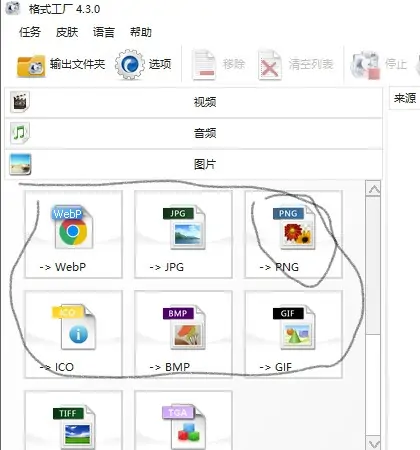The width and height of the screenshot is (420, 450).
Task: Click the 输出文件夹 label text
Action: (x=77, y=64)
